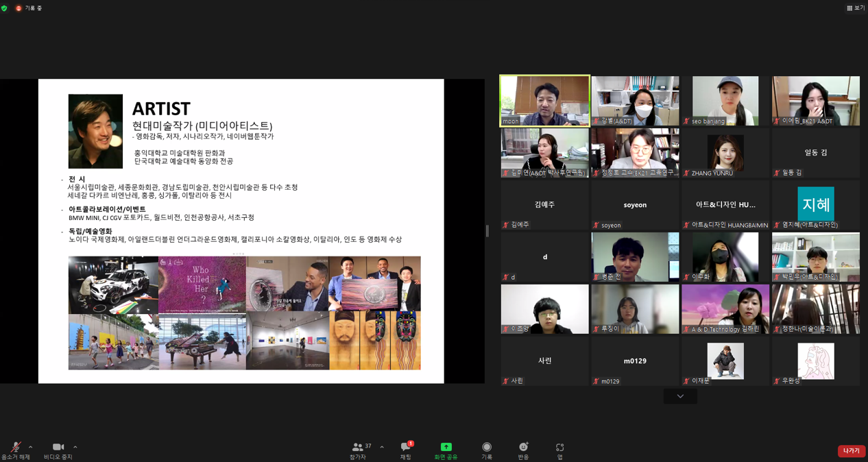Select the ZHANG YUNRU participant tile

[725, 153]
